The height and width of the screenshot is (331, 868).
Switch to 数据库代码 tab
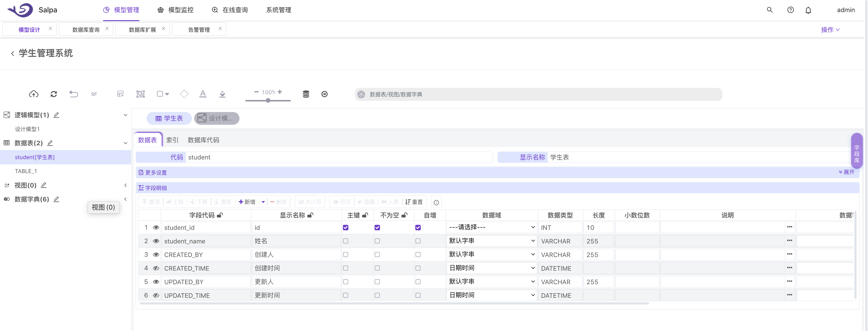click(203, 140)
